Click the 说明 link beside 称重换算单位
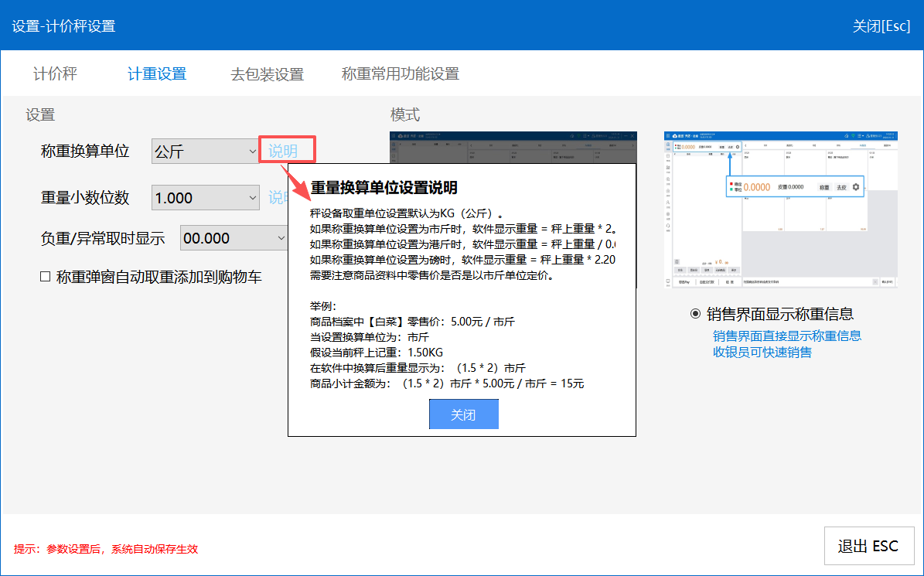 (x=283, y=151)
